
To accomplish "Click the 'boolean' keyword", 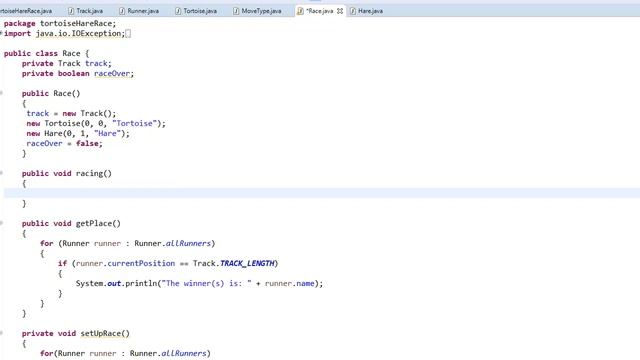I will click(73, 73).
